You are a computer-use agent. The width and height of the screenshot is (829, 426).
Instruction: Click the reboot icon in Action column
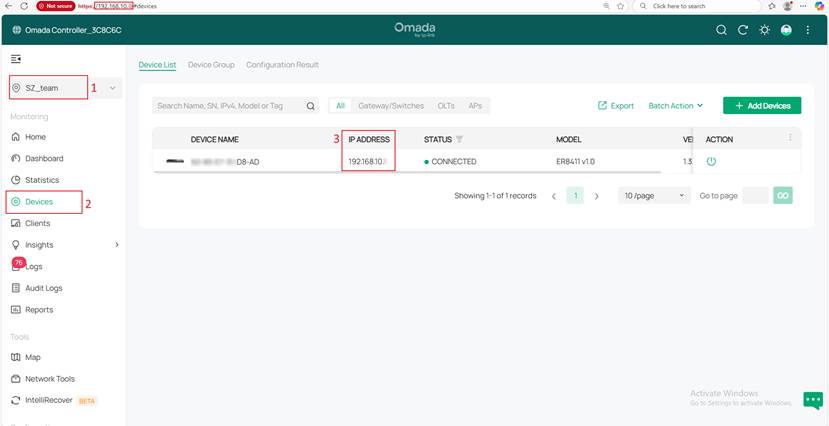(x=711, y=161)
